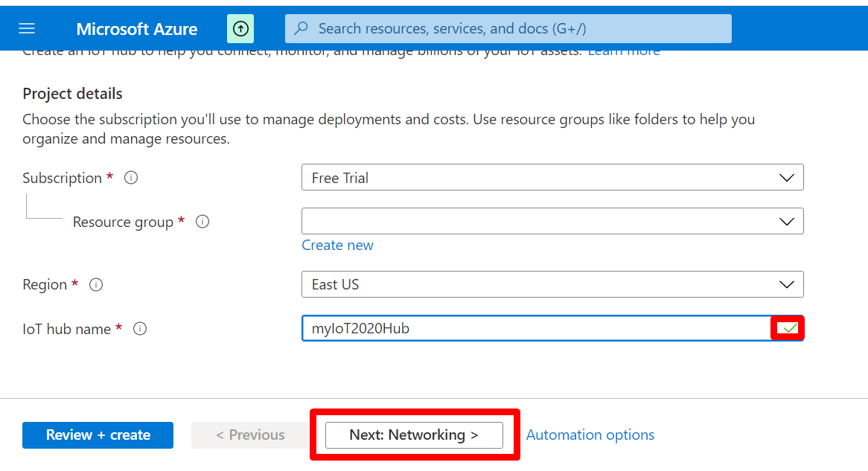Viewport: 868px width, 471px height.
Task: Click the search magnifier icon
Action: tap(301, 28)
